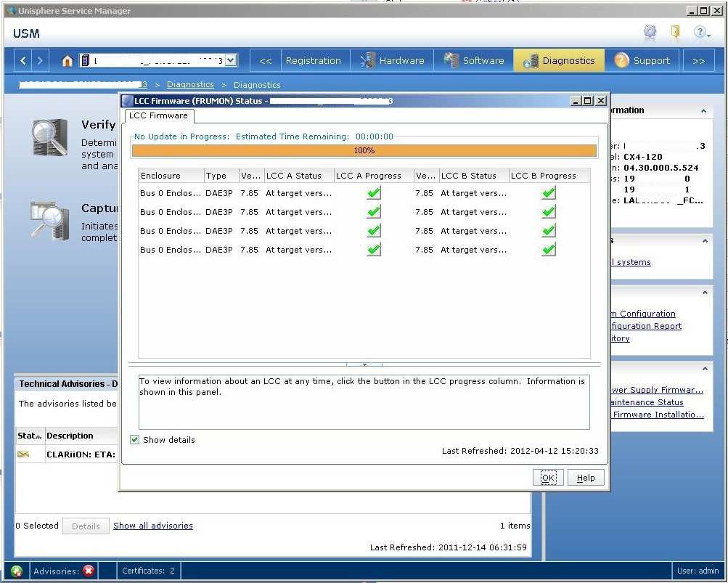Open the settings gear in the USM header
Viewport: 728px width, 583px height.
(x=650, y=32)
